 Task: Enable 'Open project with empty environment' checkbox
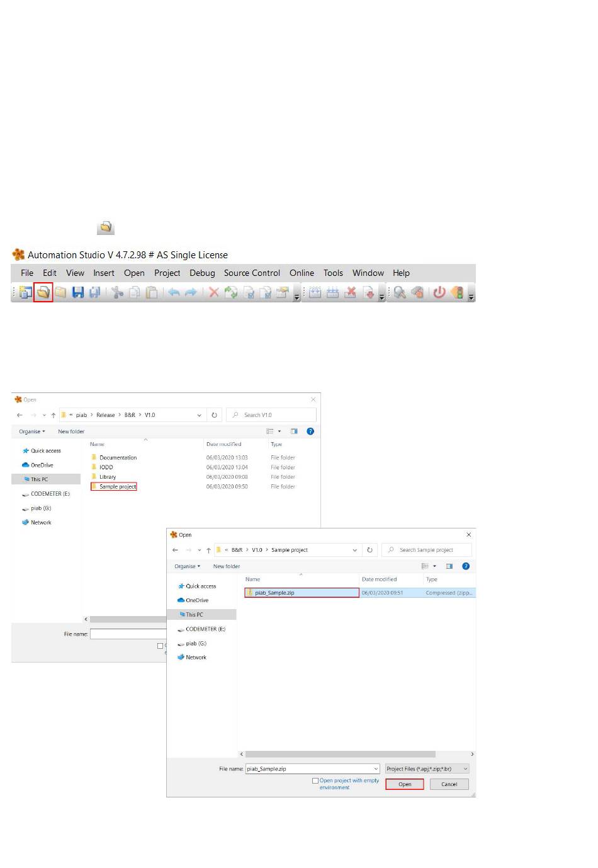pos(315,781)
